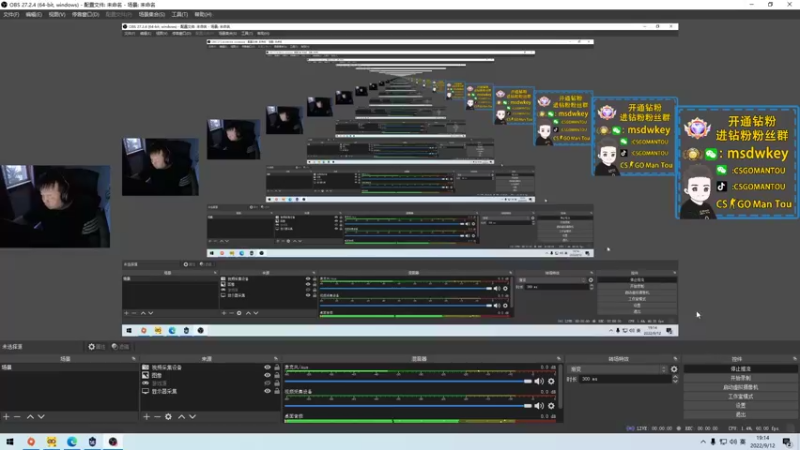Open the Tools menu

click(x=180, y=14)
